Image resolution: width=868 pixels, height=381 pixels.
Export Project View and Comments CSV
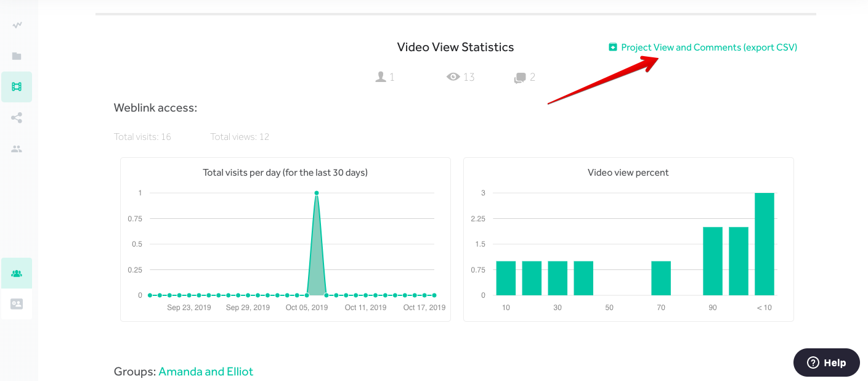pos(708,47)
